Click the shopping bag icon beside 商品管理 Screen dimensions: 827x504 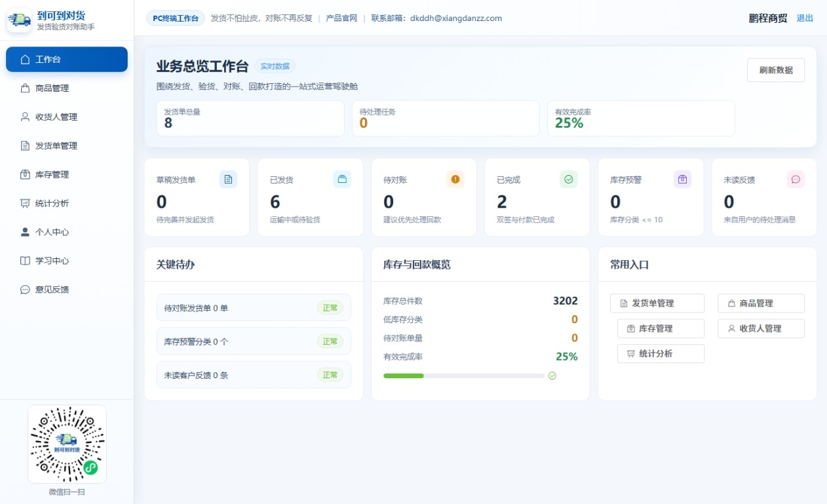[26, 88]
